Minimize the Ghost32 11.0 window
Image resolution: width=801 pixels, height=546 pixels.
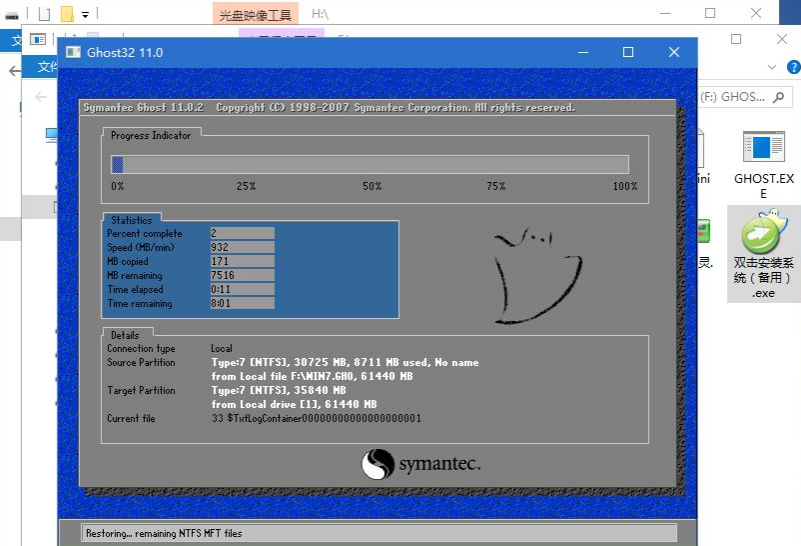point(583,52)
